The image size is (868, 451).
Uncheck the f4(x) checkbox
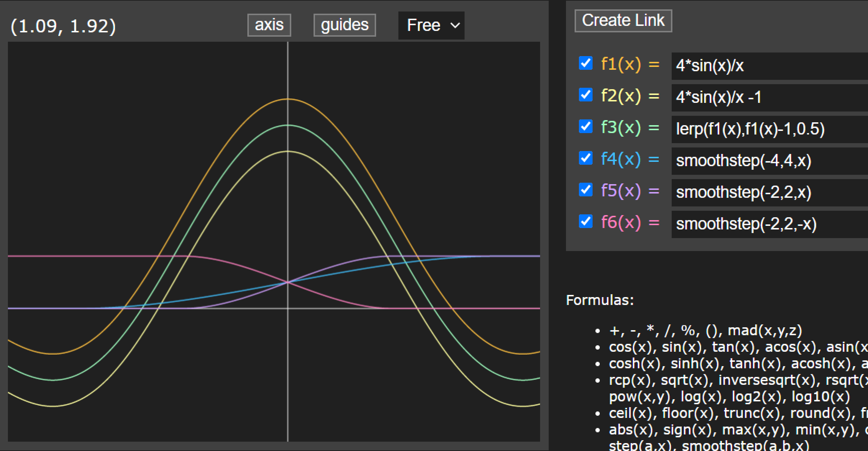click(x=585, y=158)
